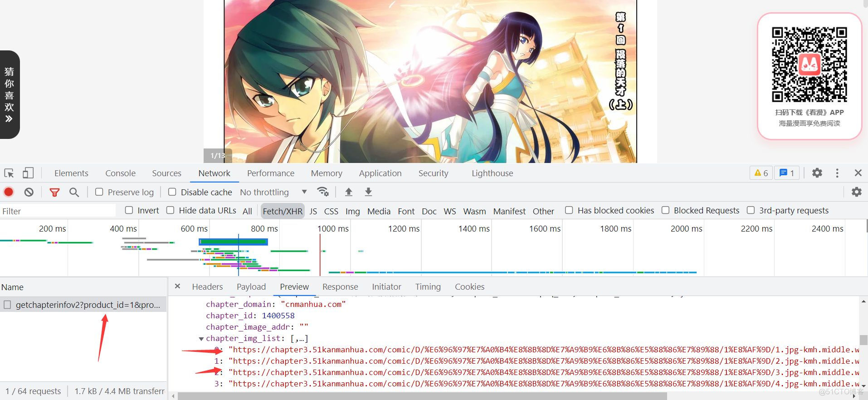The height and width of the screenshot is (400, 868).
Task: Select the chapter_id value 1400558
Action: pos(278,316)
